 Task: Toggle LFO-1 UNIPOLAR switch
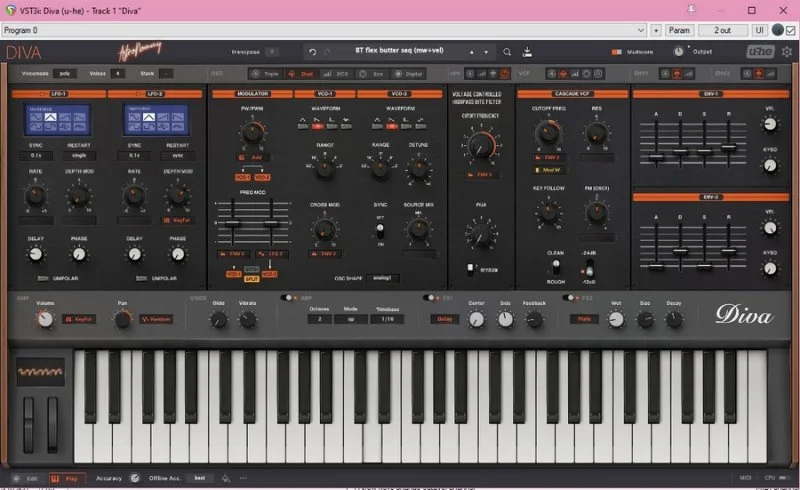tap(43, 278)
